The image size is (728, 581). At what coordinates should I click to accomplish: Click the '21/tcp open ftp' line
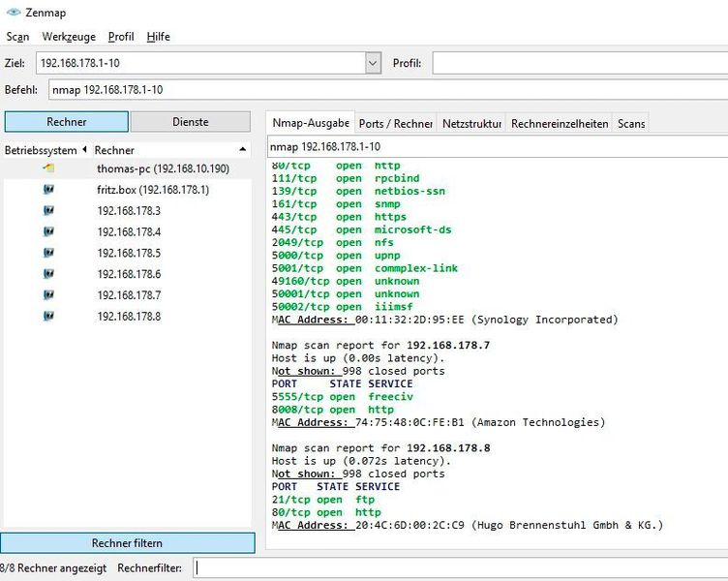[323, 500]
